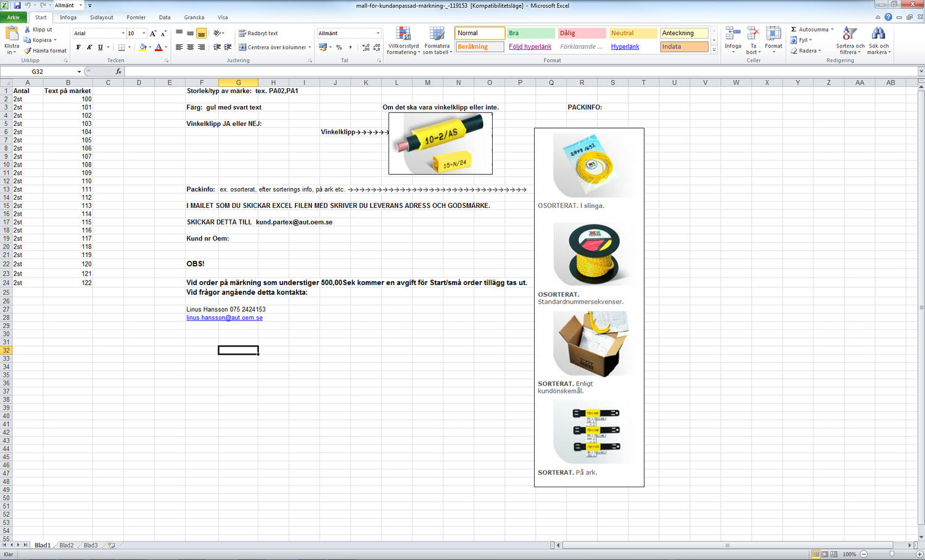This screenshot has width=925, height=560.
Task: Apply the Dålig cell style
Action: pyautogui.click(x=582, y=33)
